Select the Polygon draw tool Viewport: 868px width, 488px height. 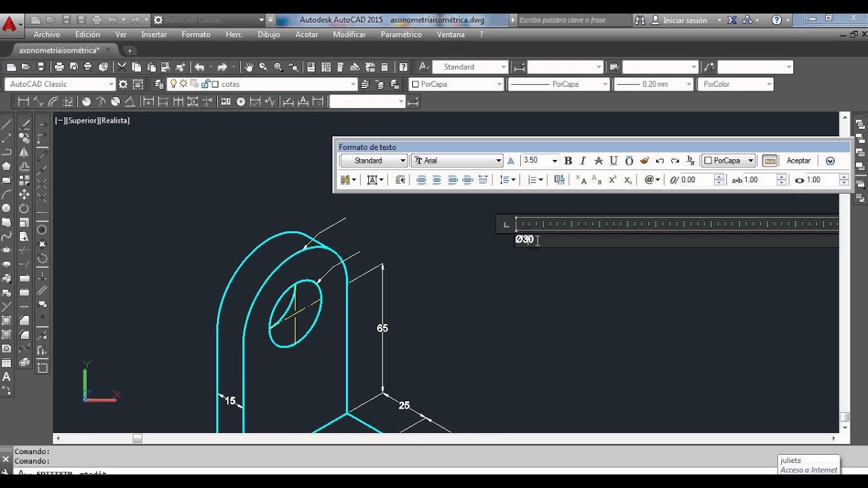coord(7,166)
